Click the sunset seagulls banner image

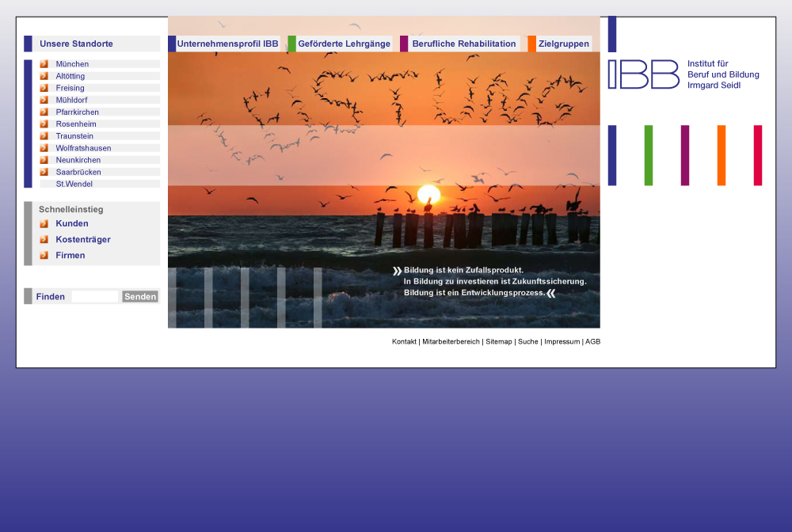(384, 172)
